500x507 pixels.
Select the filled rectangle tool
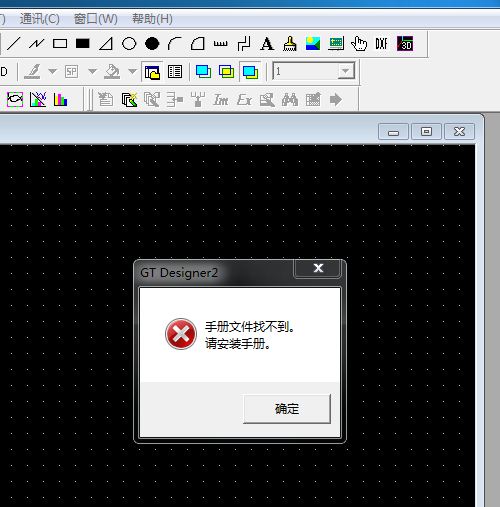point(82,44)
